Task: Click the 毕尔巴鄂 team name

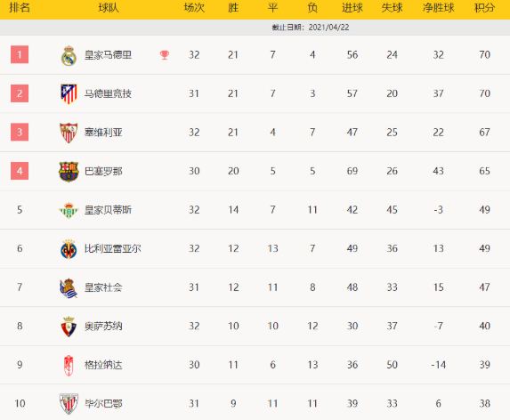Action: [103, 403]
